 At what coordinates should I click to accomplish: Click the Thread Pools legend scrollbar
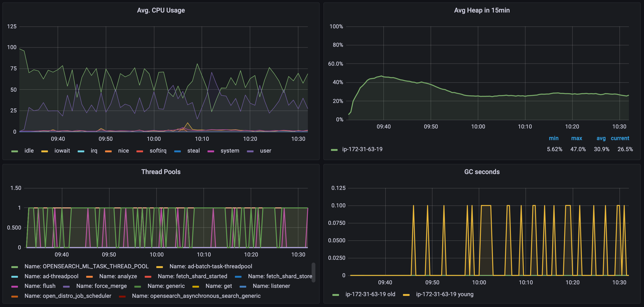point(313,272)
